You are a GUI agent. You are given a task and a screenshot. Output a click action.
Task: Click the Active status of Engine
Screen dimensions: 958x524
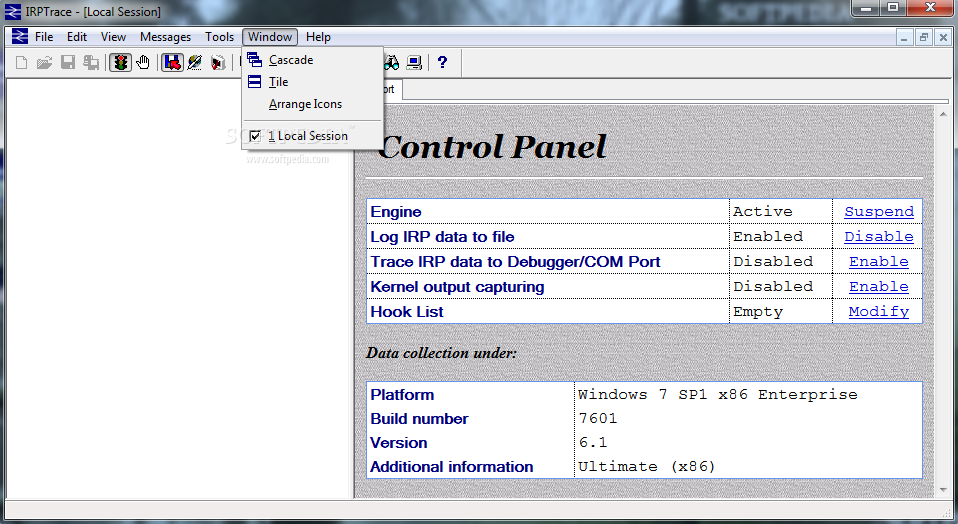762,211
